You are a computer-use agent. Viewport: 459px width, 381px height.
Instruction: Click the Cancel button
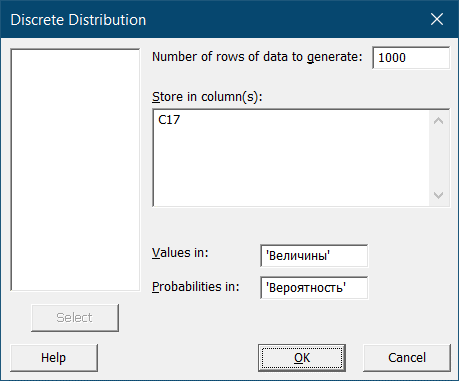tap(407, 358)
